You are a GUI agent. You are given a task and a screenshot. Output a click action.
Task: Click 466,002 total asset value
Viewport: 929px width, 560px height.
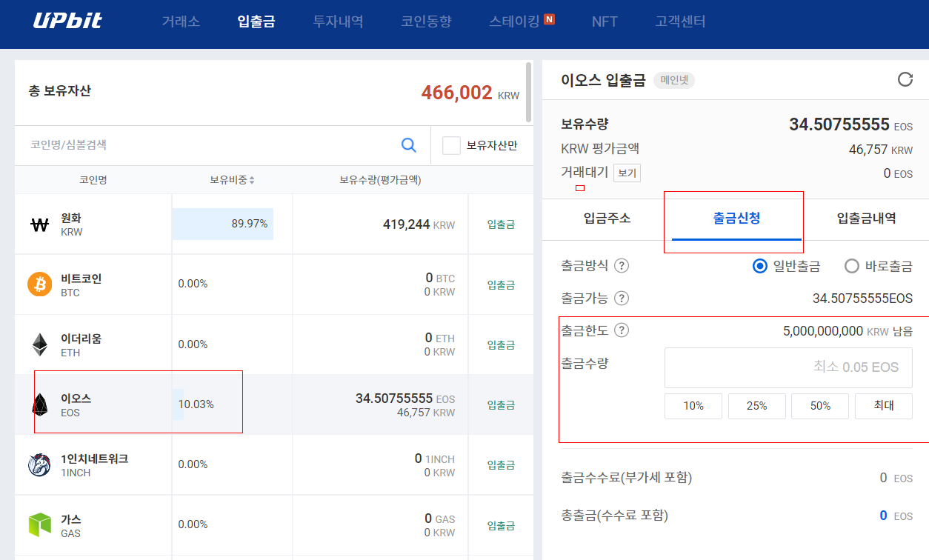pos(456,93)
